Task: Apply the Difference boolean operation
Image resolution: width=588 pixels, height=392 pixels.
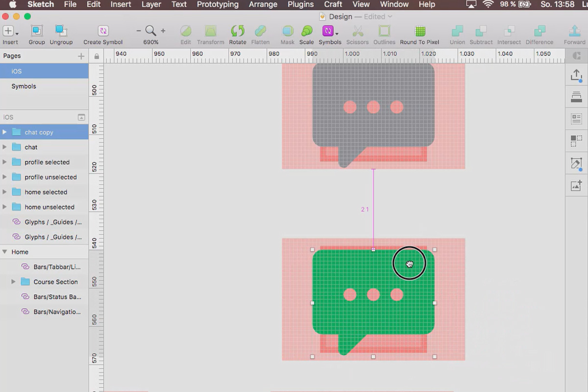Action: (539, 31)
